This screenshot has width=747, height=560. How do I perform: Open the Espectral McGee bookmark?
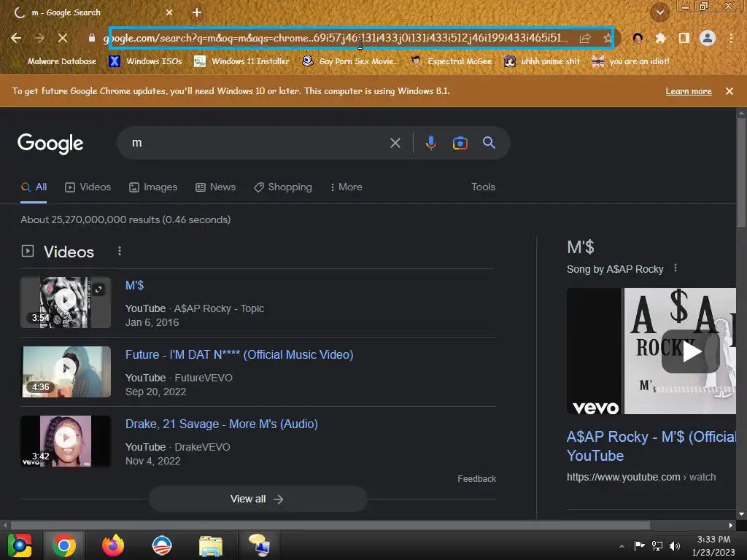452,61
